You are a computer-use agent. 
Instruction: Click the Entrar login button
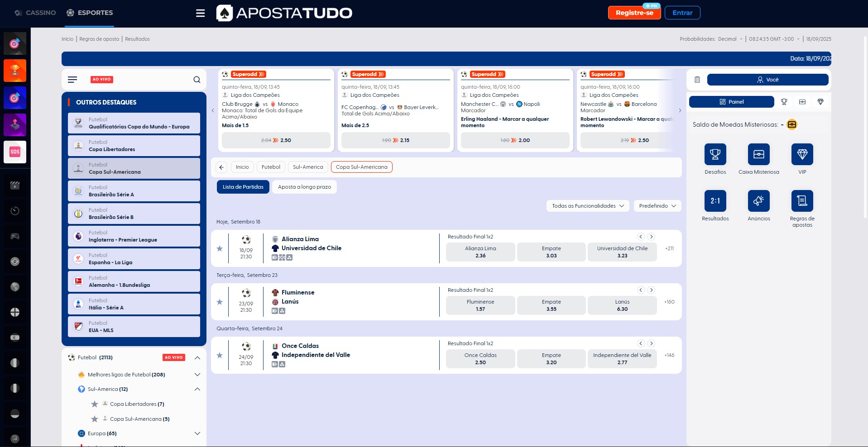[682, 13]
